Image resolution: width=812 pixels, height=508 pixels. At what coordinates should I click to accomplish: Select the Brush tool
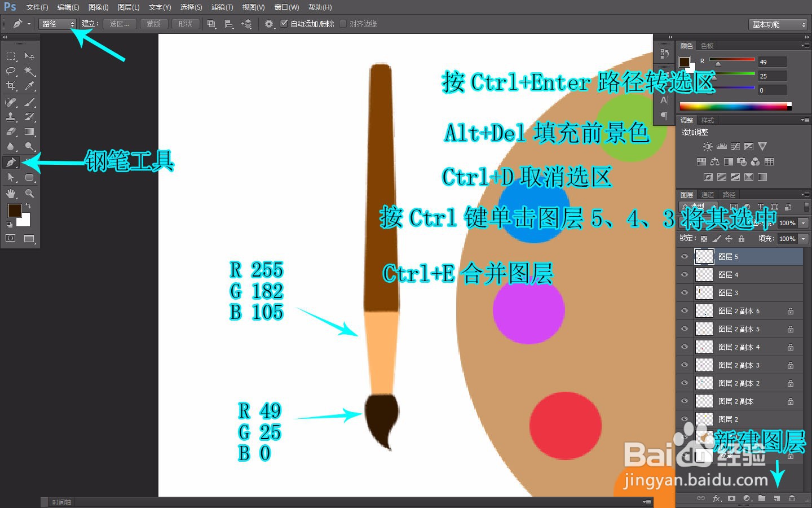[x=29, y=102]
